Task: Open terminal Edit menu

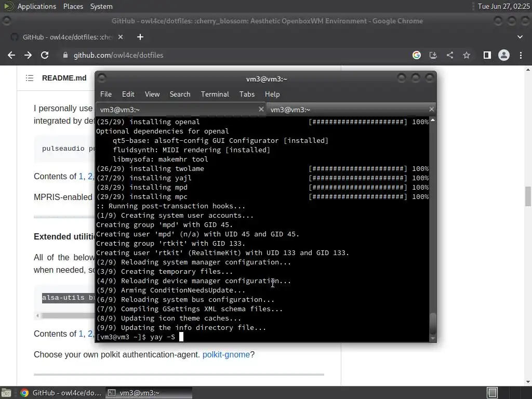Action: (128, 95)
